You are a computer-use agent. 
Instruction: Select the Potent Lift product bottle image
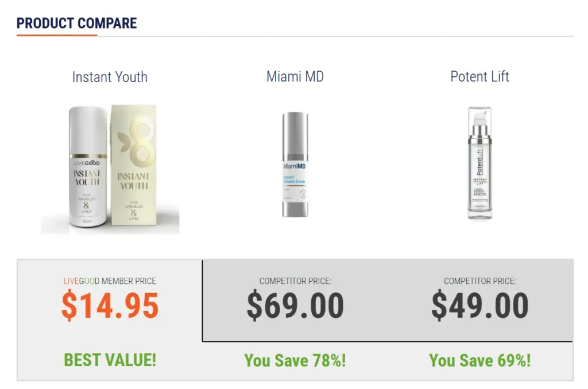(479, 163)
